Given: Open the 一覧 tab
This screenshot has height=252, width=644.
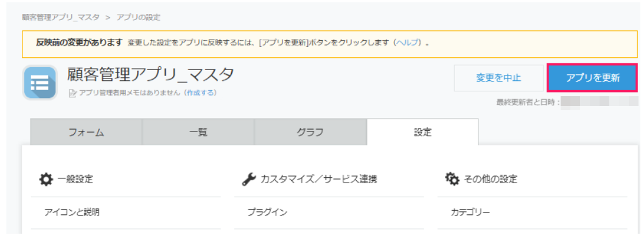Looking at the screenshot, I should click(198, 132).
